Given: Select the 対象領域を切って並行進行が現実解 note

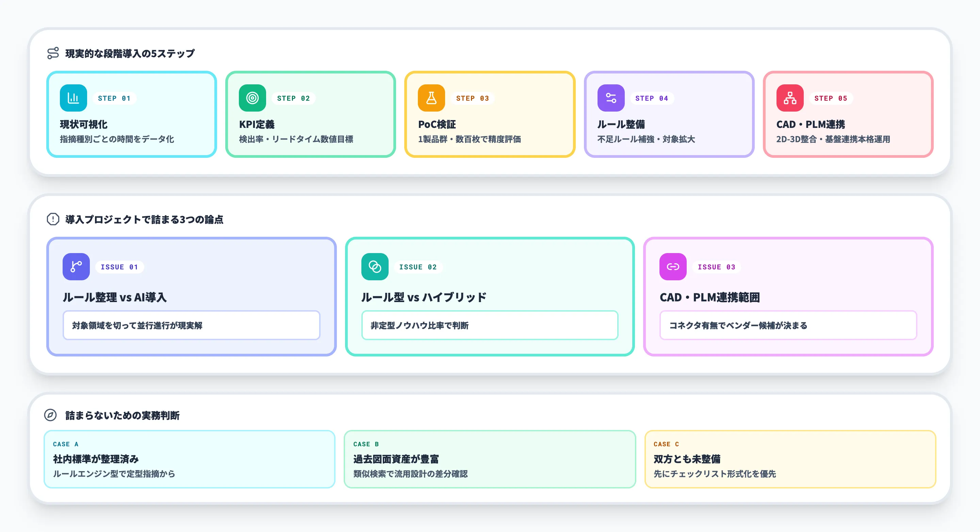Looking at the screenshot, I should click(191, 325).
